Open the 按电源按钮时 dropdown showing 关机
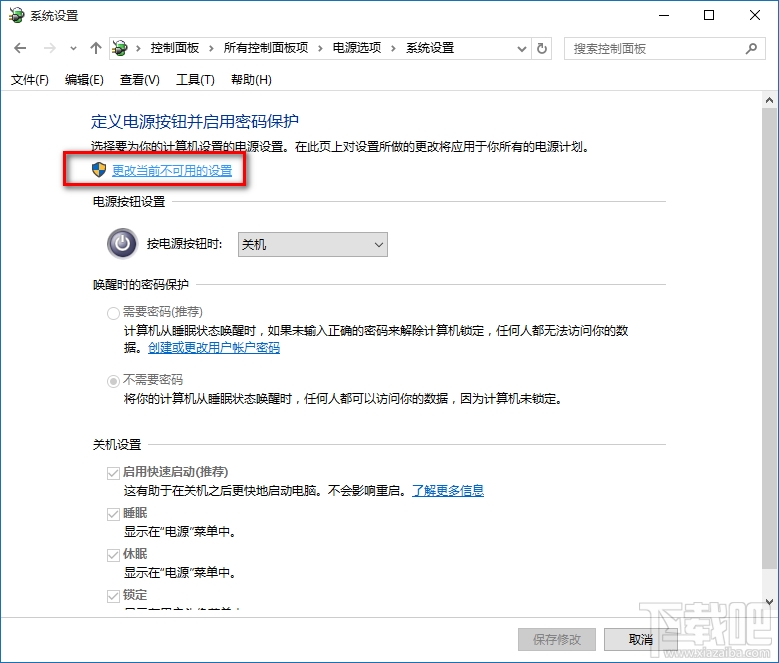Viewport: 779px width, 663px height. [312, 244]
